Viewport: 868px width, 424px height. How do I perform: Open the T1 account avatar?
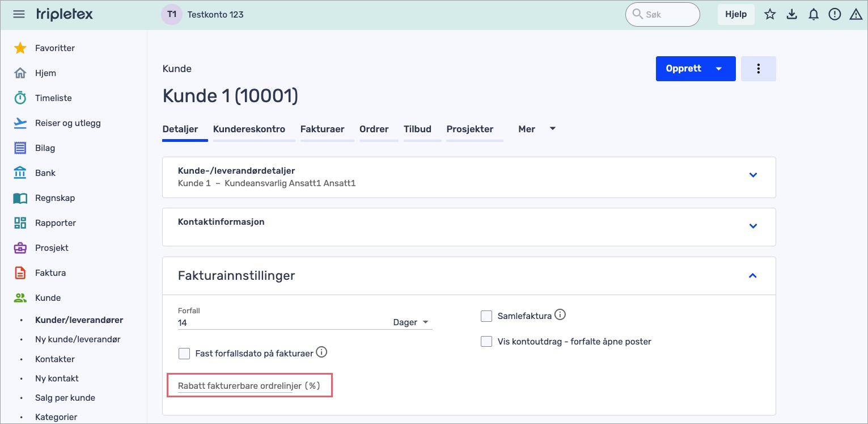[171, 14]
